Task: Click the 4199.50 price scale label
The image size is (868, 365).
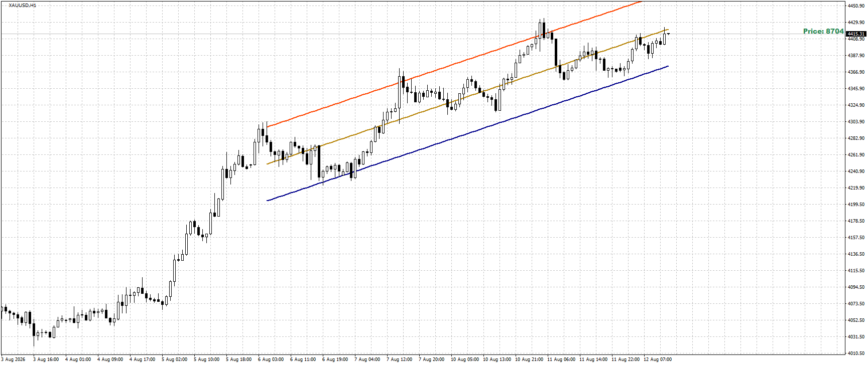Action: (856, 205)
